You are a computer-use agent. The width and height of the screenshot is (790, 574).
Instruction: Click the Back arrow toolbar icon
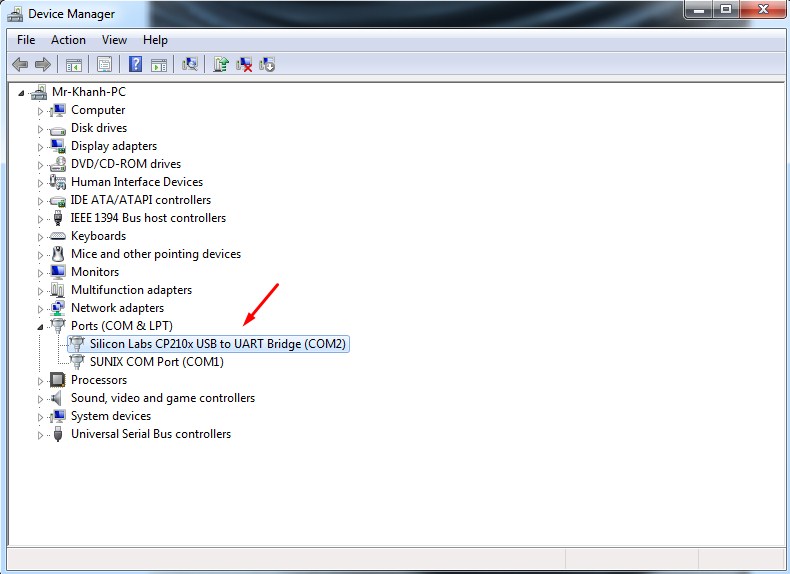[20, 65]
